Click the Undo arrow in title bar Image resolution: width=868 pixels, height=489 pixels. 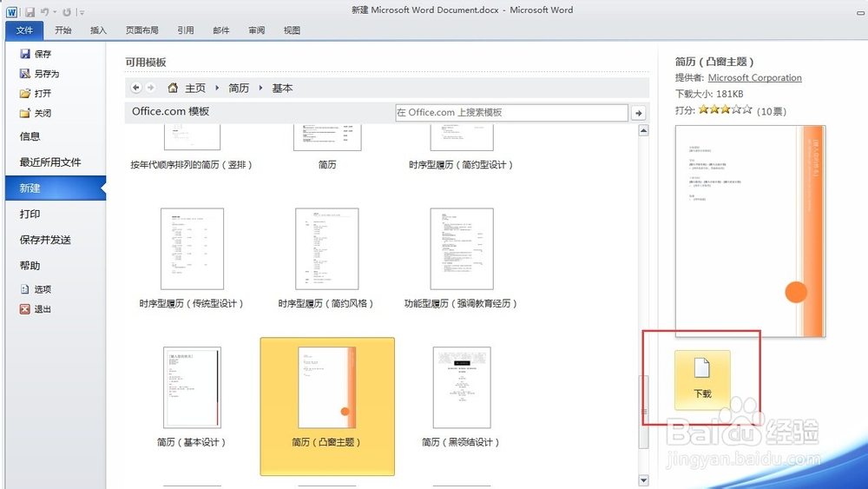point(45,11)
